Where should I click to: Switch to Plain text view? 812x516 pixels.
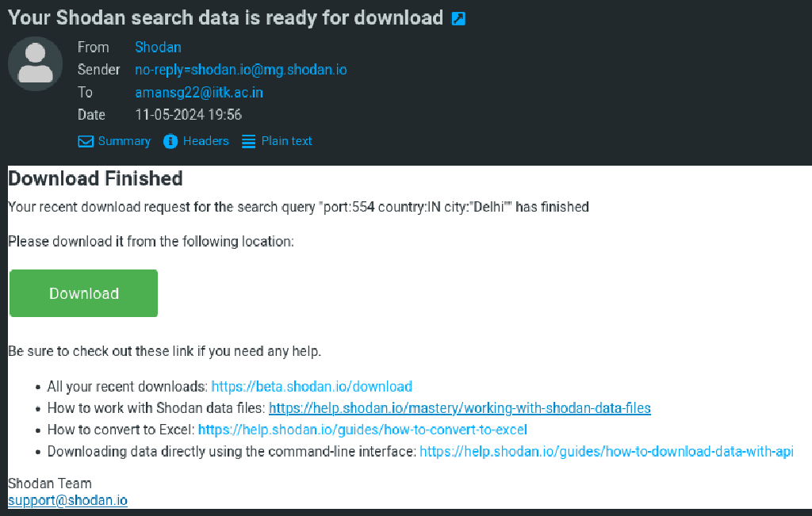point(286,141)
